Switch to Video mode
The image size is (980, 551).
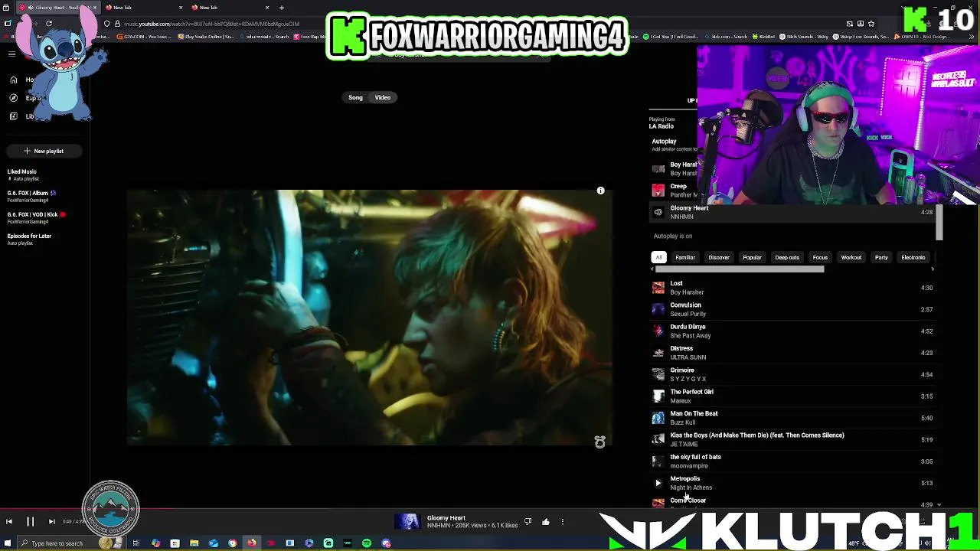(383, 97)
